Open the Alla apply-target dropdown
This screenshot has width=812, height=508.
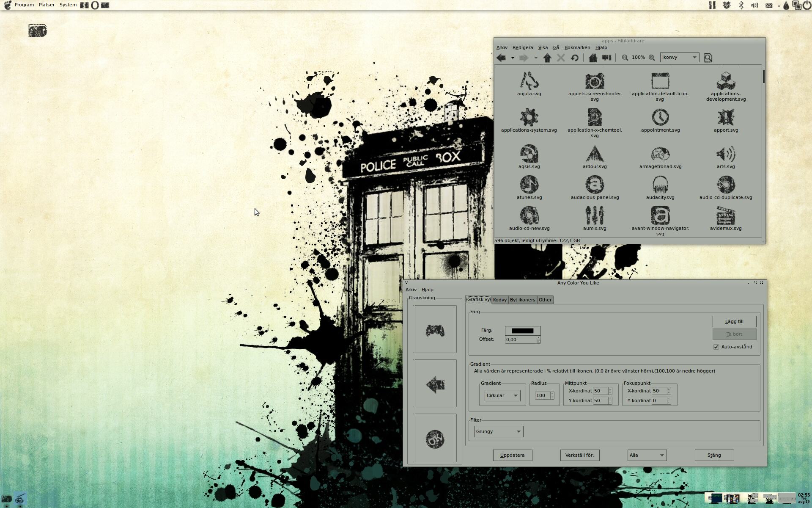pos(647,455)
